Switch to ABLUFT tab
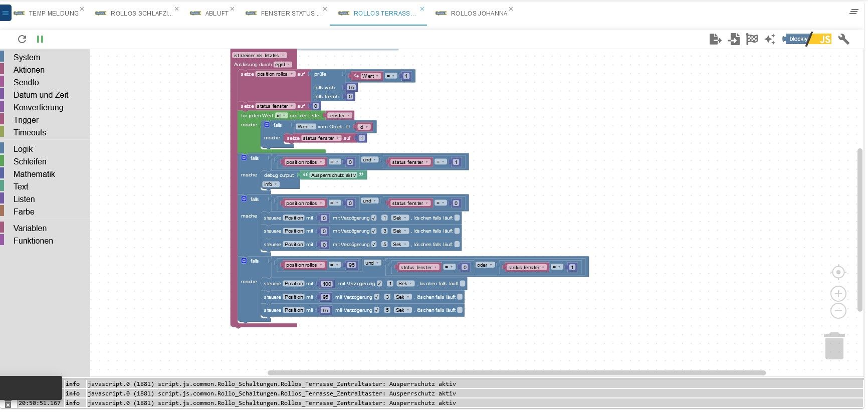Viewport: 868px width, 412px height. (x=216, y=14)
